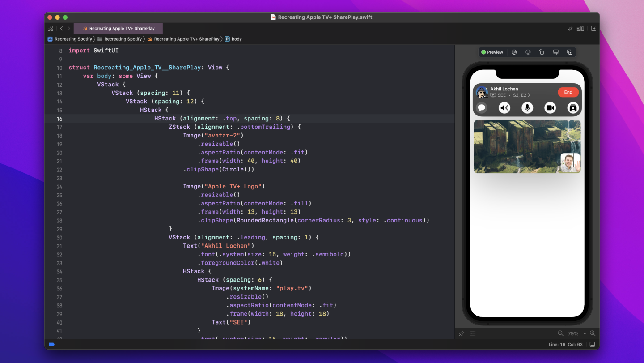Open the preview variants sliders icon
Image resolution: width=644 pixels, height=363 pixels.
click(473, 333)
